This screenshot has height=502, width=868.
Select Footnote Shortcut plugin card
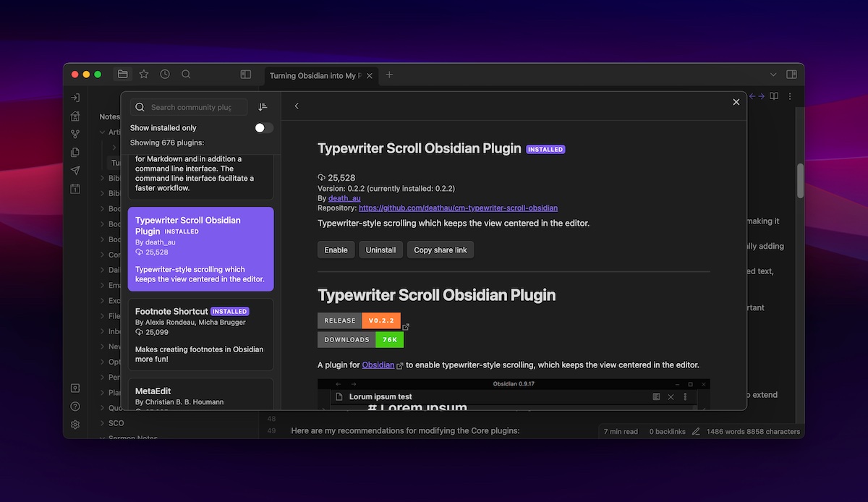pyautogui.click(x=201, y=335)
